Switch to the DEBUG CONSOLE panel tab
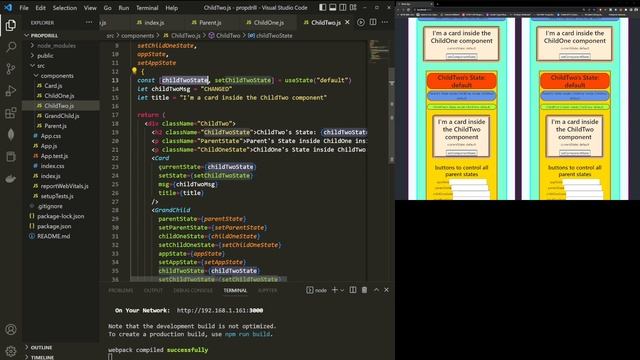The height and width of the screenshot is (360, 640). pos(193,290)
